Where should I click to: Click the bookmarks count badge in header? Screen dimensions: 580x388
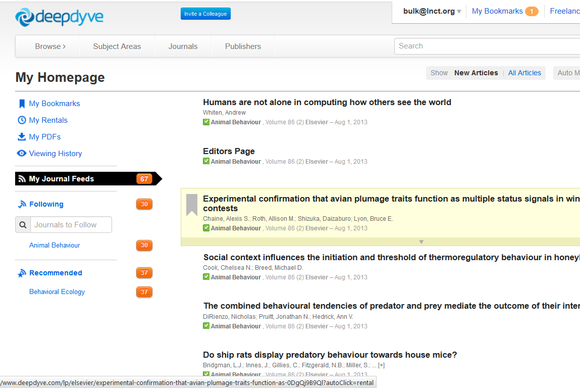532,11
